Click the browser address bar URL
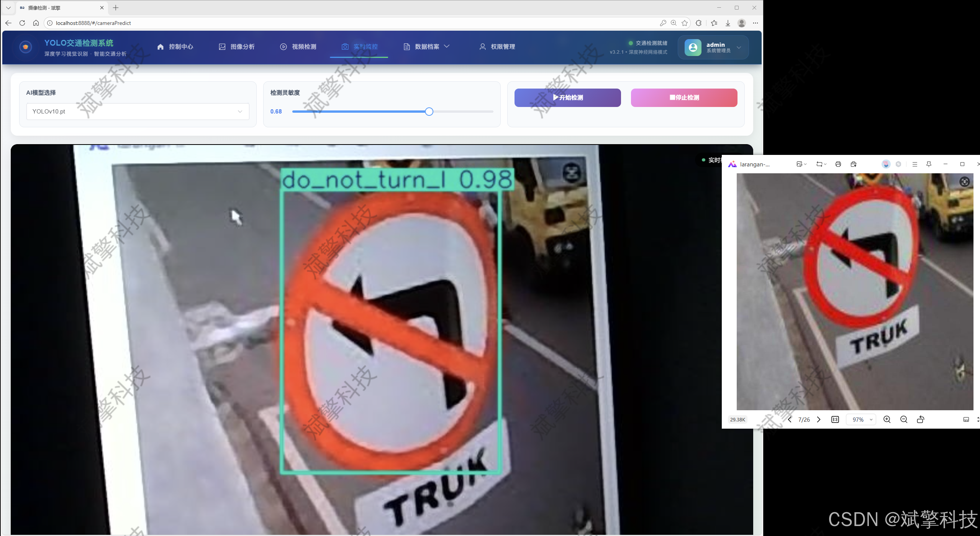980x536 pixels. point(93,23)
